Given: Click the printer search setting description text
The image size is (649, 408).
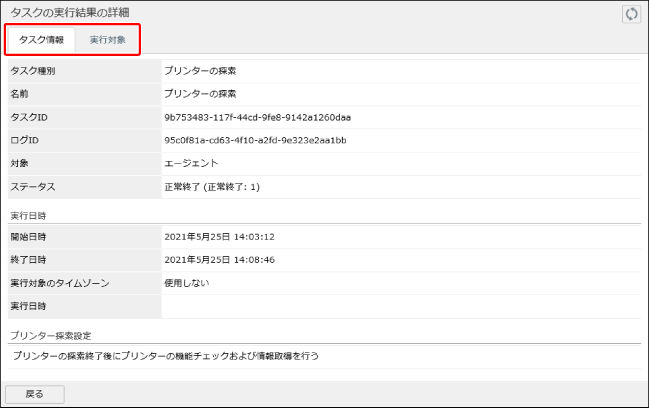Looking at the screenshot, I should 166,356.
